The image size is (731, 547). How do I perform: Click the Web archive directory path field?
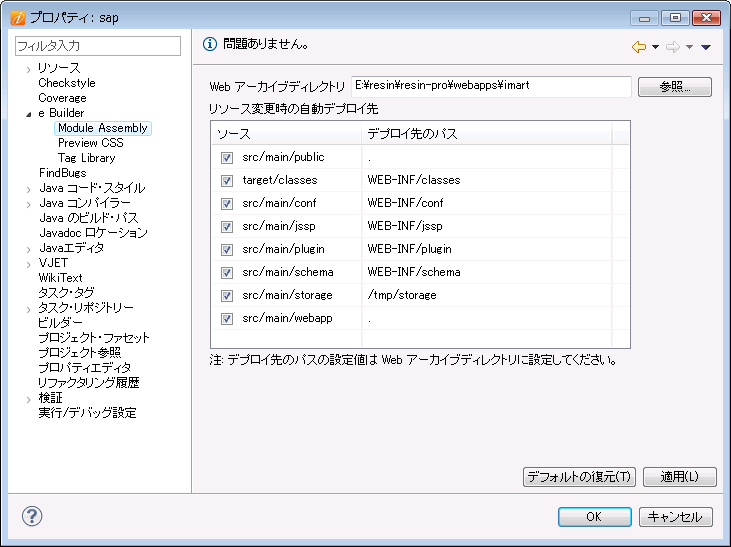[491, 87]
